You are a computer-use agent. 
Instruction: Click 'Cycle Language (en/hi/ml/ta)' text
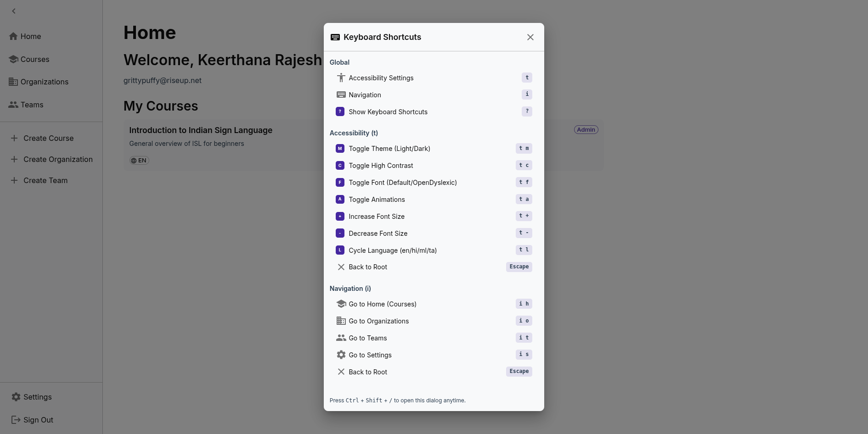coord(393,250)
